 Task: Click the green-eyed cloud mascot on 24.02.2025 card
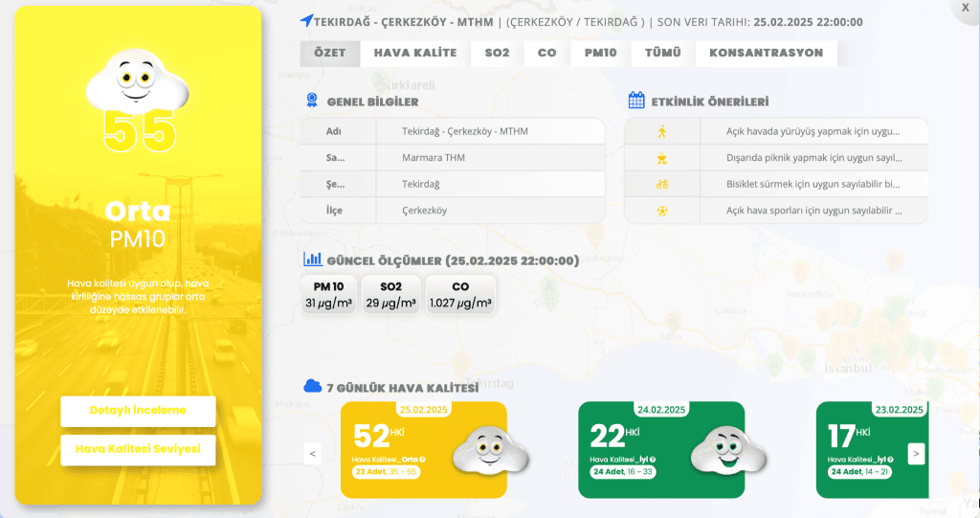tap(728, 450)
